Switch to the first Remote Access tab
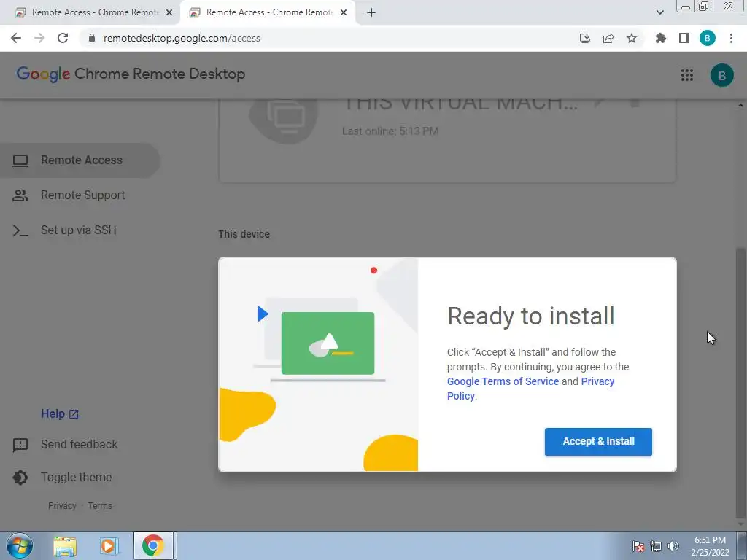747x560 pixels. (x=90, y=12)
